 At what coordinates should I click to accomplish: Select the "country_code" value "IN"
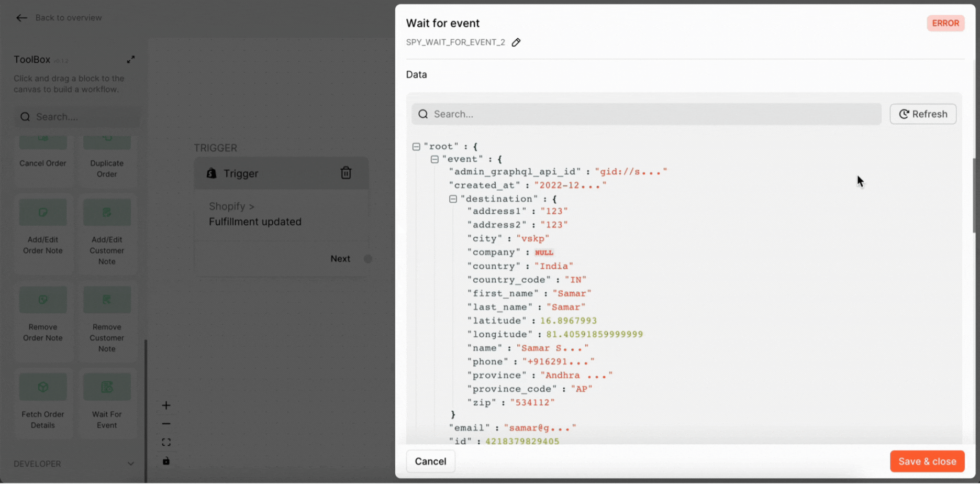pos(575,280)
